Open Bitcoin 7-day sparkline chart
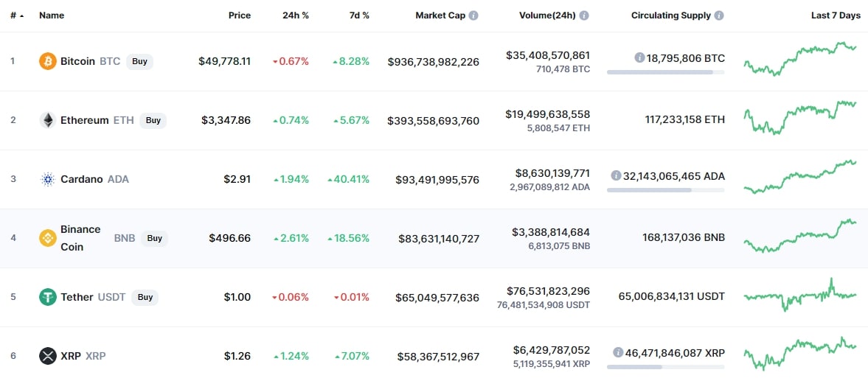The image size is (868, 381). [x=800, y=59]
